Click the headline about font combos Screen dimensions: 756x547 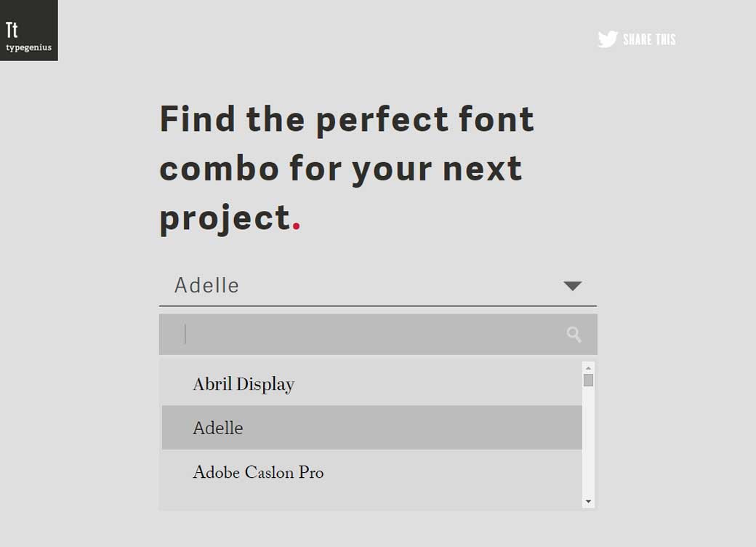click(x=347, y=167)
